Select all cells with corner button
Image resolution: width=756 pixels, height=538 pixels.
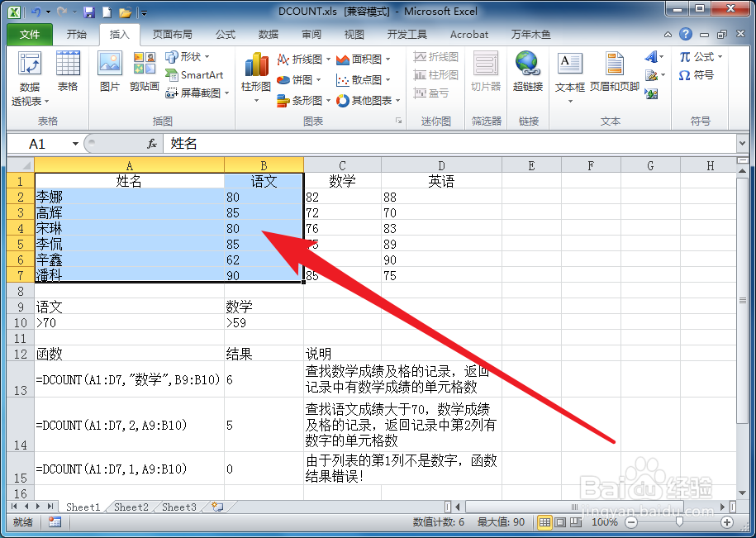[21, 166]
